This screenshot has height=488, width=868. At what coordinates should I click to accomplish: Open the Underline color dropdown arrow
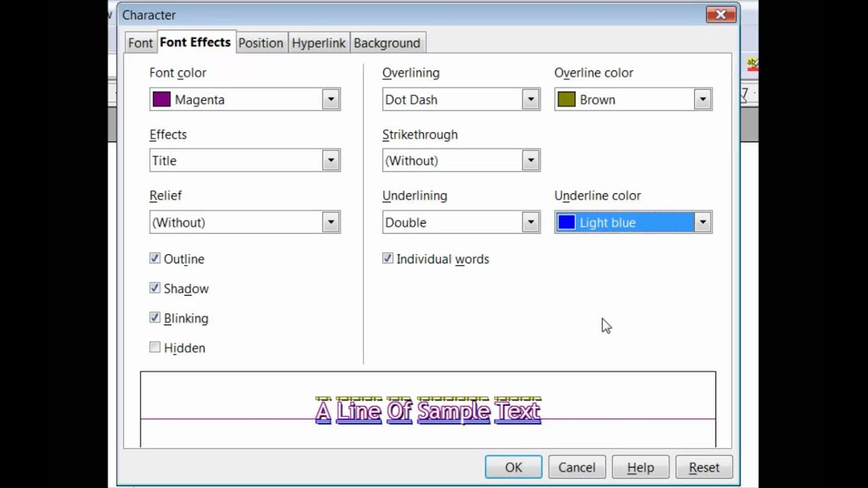[703, 222]
